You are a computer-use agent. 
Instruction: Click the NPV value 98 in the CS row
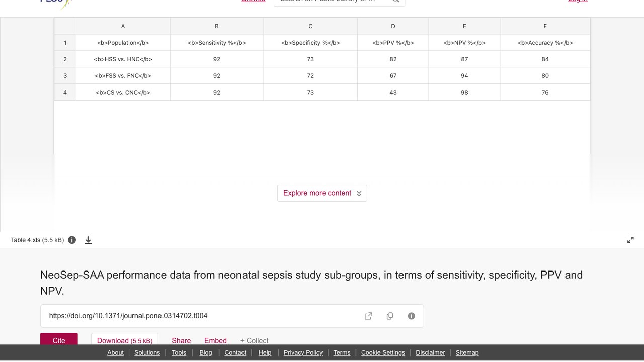pyautogui.click(x=464, y=93)
